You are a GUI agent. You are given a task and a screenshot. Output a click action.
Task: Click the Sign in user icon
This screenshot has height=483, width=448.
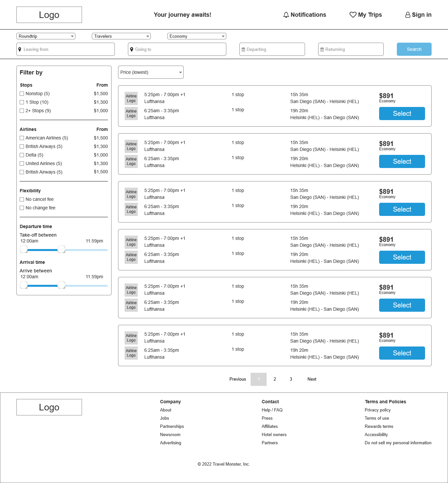[408, 15]
